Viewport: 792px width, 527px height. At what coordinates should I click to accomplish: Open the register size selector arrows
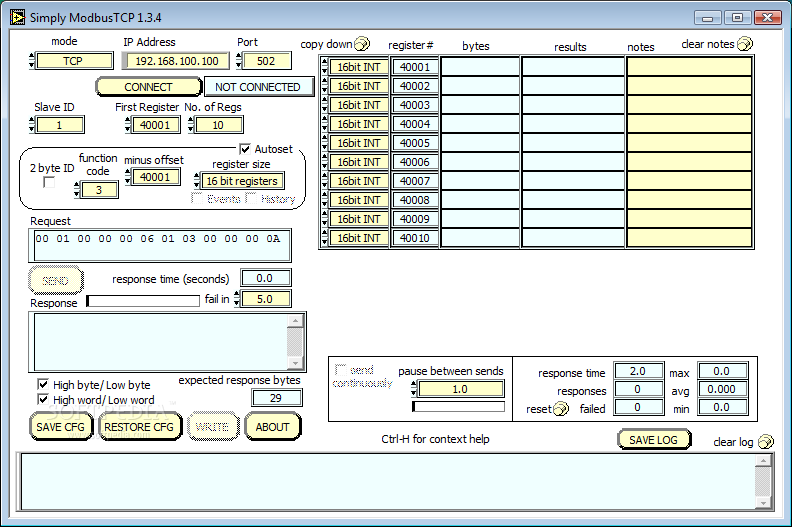tap(197, 181)
